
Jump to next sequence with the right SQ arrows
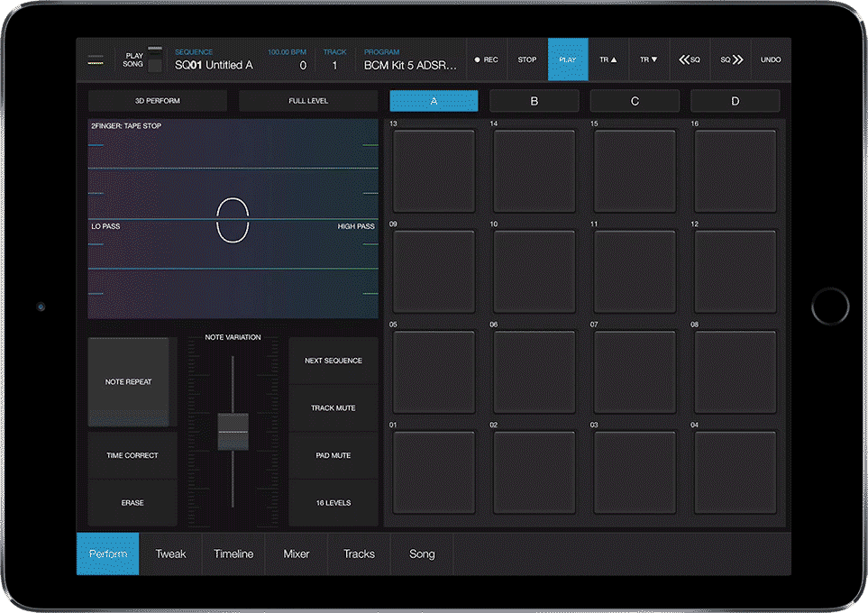(731, 59)
